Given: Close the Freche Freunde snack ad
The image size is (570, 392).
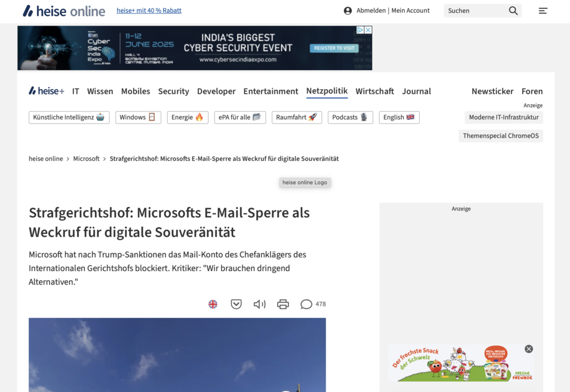Looking at the screenshot, I should [x=529, y=349].
